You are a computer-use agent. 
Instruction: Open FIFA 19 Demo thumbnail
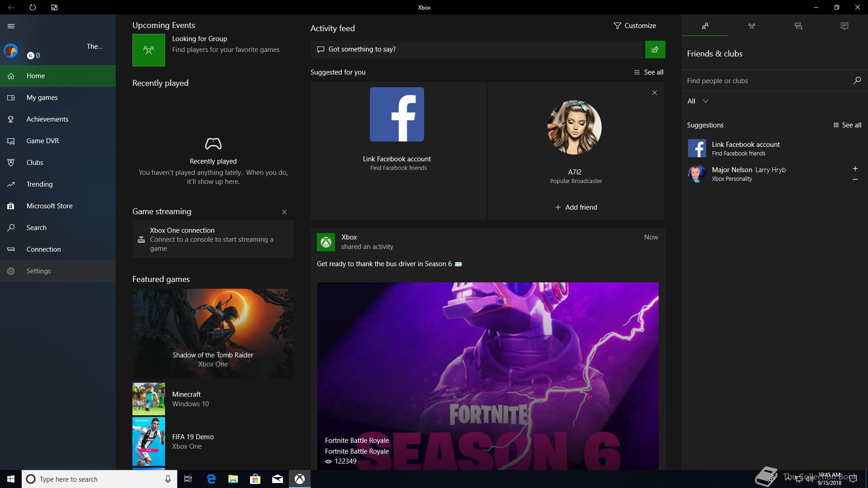(x=149, y=441)
